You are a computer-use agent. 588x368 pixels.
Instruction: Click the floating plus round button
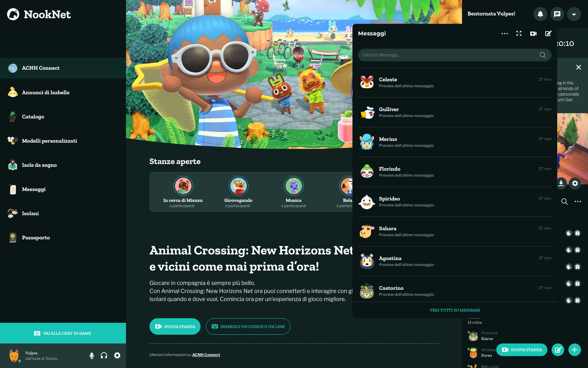point(575,350)
